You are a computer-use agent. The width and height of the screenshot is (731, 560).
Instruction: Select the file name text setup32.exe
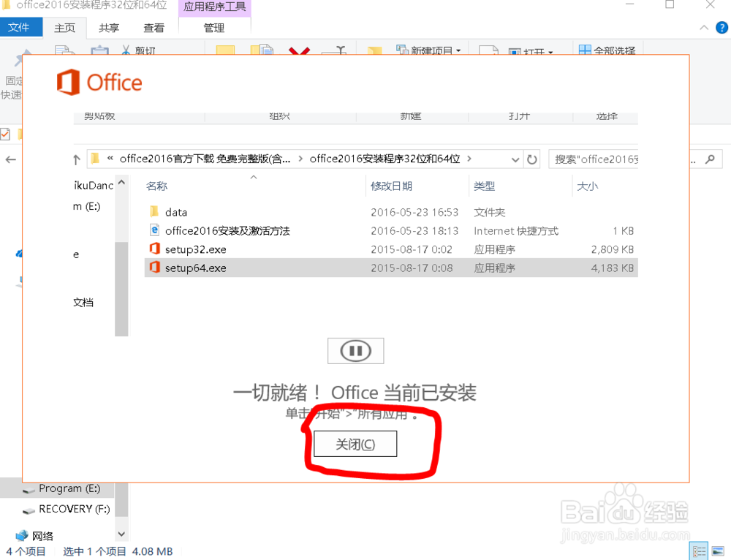tap(196, 249)
